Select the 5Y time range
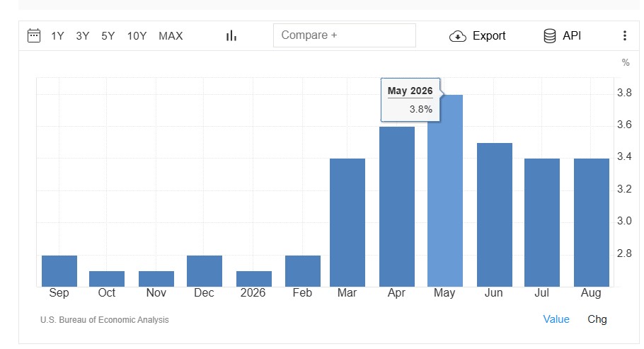644x349 pixels. point(108,36)
